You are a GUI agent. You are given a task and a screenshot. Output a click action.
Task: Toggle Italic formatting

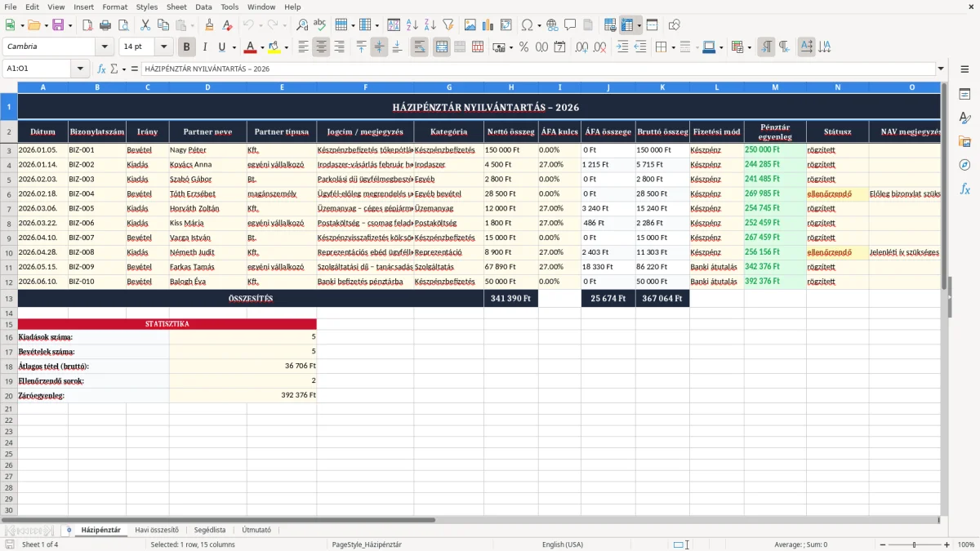204,47
